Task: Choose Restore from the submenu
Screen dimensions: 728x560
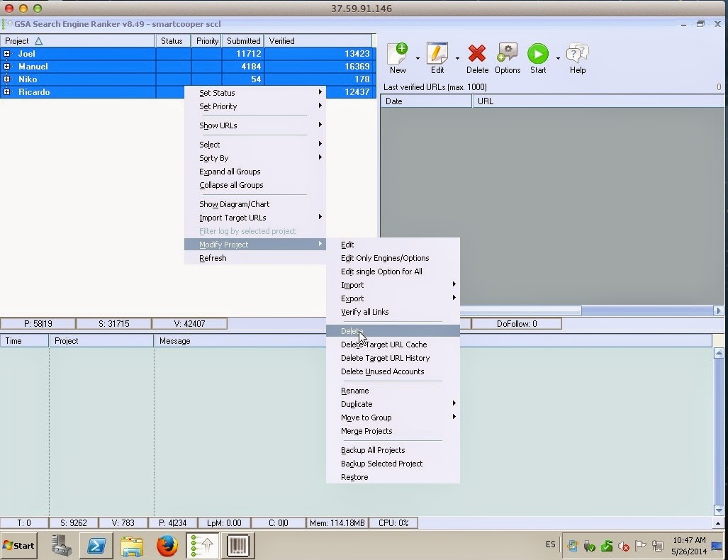Action: click(x=393, y=477)
